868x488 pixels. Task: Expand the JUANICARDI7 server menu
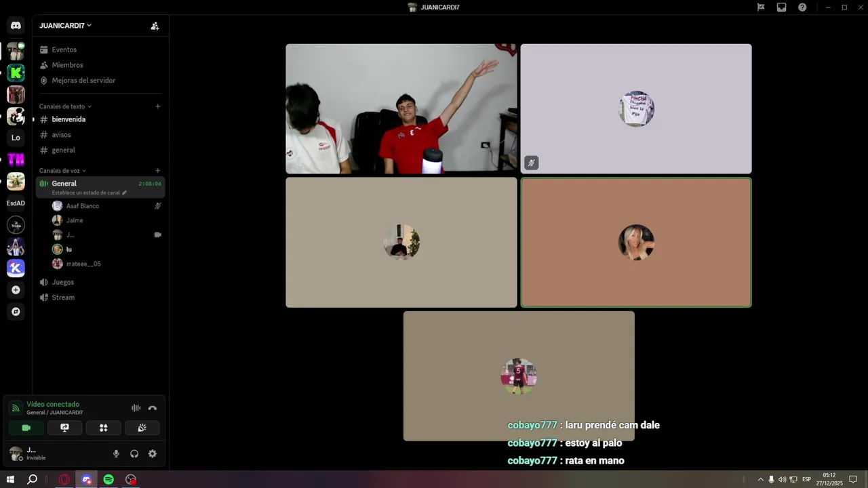point(65,26)
